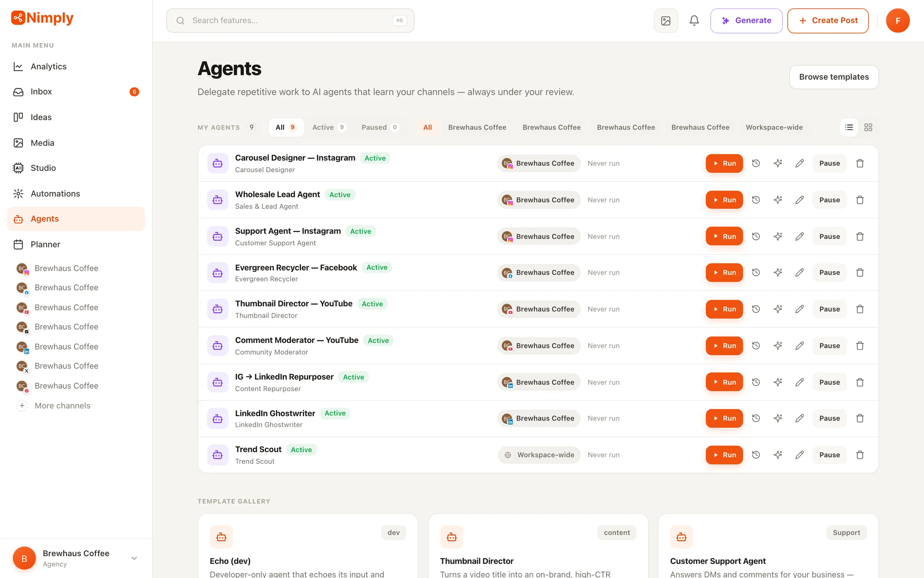
Task: Click Create Post button
Action: click(x=828, y=20)
